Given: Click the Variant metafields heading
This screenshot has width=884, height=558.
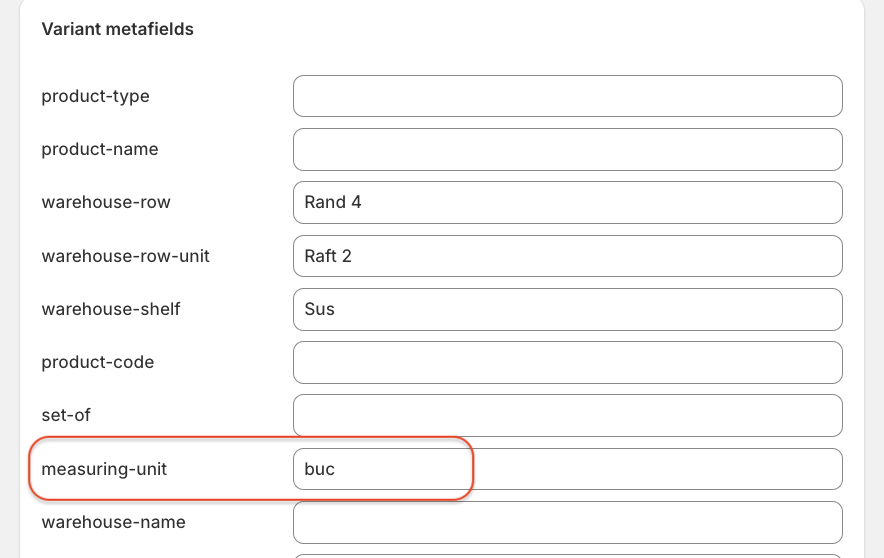Looking at the screenshot, I should [117, 29].
